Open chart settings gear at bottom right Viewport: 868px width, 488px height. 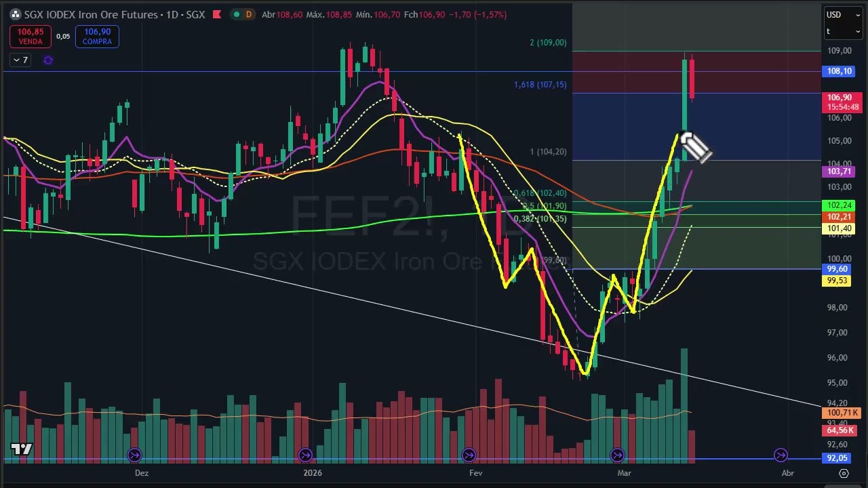pos(844,473)
